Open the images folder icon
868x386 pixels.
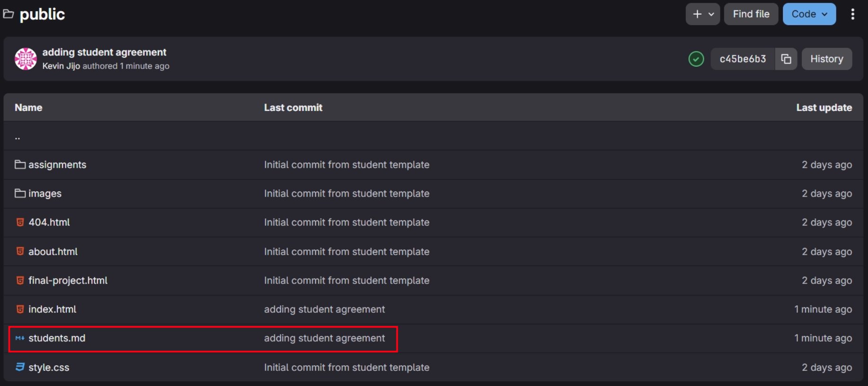coord(20,193)
